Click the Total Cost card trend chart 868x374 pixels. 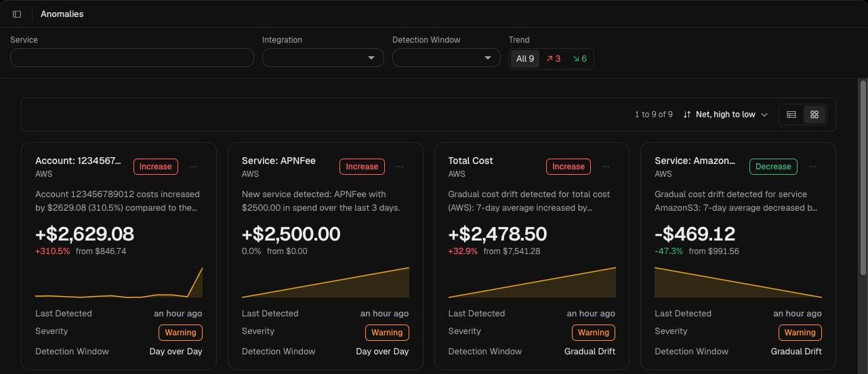pos(532,283)
